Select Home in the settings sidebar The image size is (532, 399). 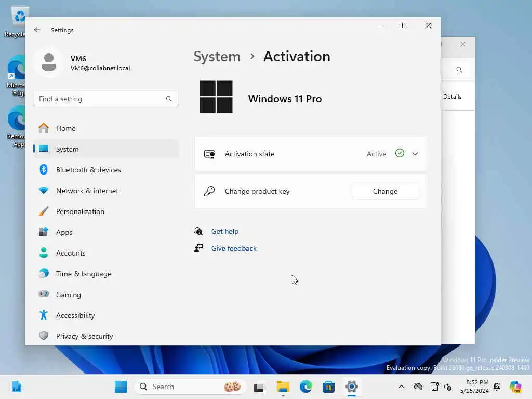[106, 128]
